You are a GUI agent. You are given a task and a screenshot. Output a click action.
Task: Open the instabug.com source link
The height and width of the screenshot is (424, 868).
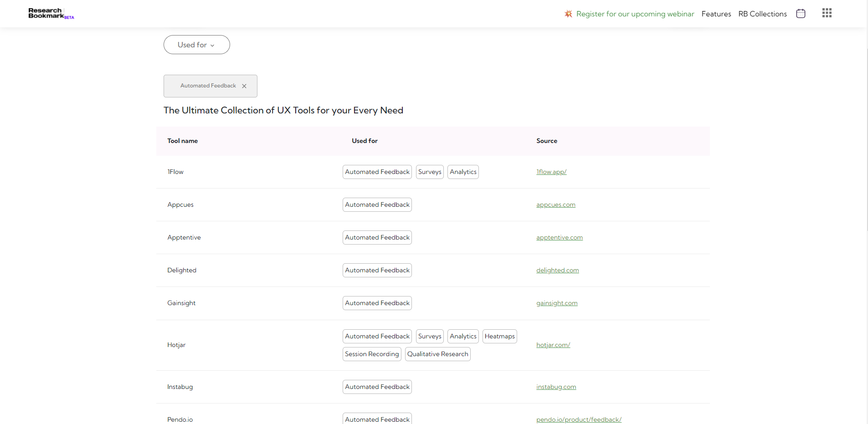click(556, 387)
